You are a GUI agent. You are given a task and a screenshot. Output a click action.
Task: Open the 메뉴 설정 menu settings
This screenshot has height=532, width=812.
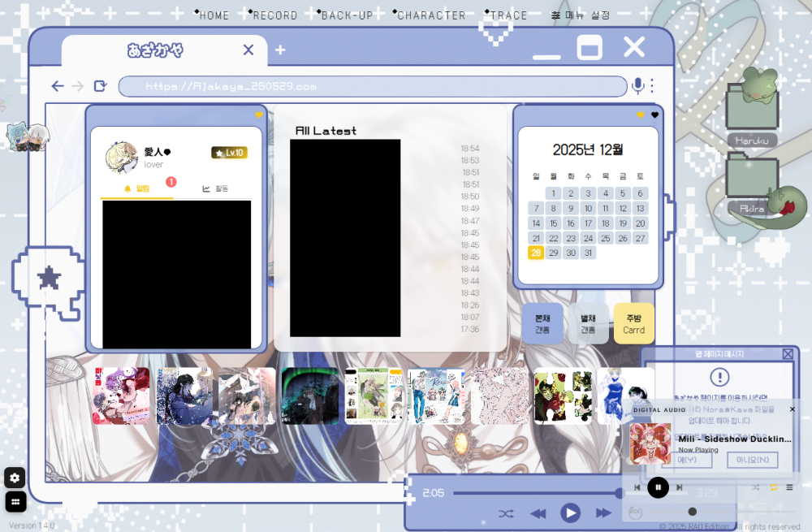coord(581,15)
